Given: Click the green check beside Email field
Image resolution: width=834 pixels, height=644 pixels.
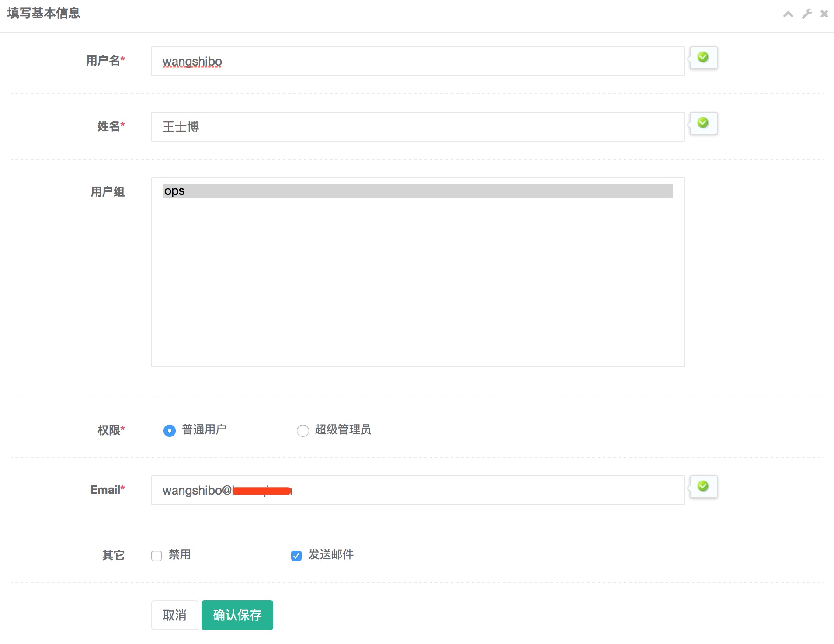Looking at the screenshot, I should pyautogui.click(x=703, y=486).
